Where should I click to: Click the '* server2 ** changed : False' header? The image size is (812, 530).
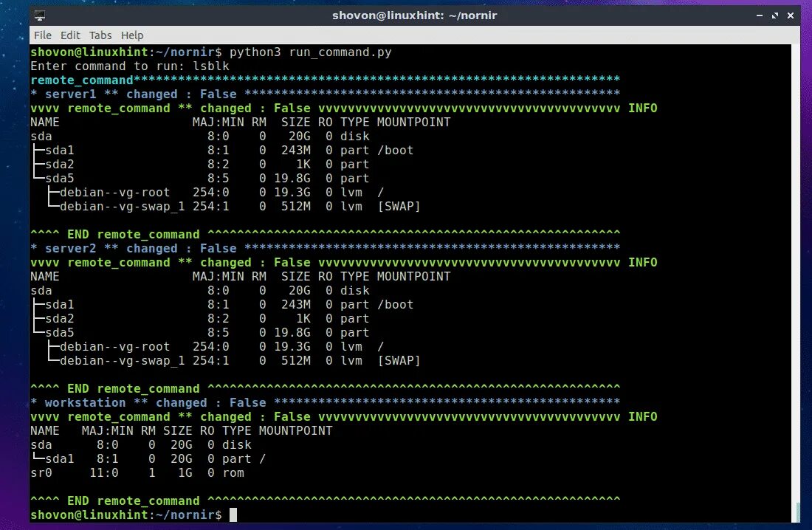click(x=326, y=249)
